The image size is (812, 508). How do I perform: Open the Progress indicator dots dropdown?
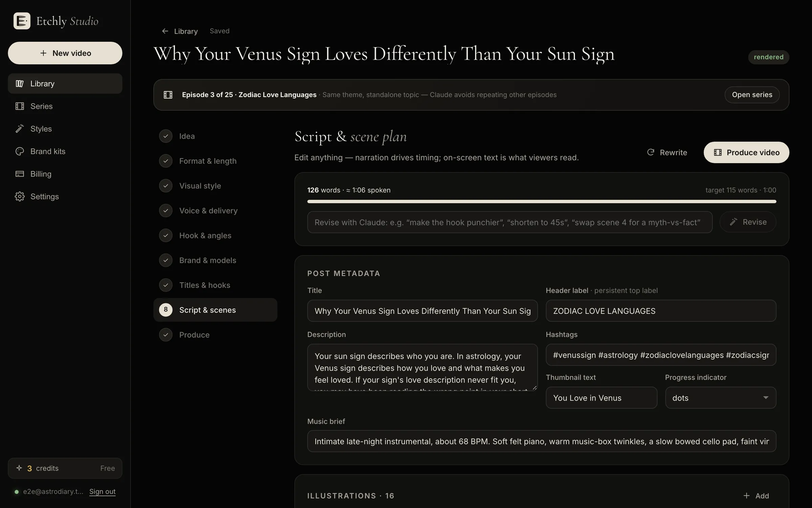tap(720, 398)
